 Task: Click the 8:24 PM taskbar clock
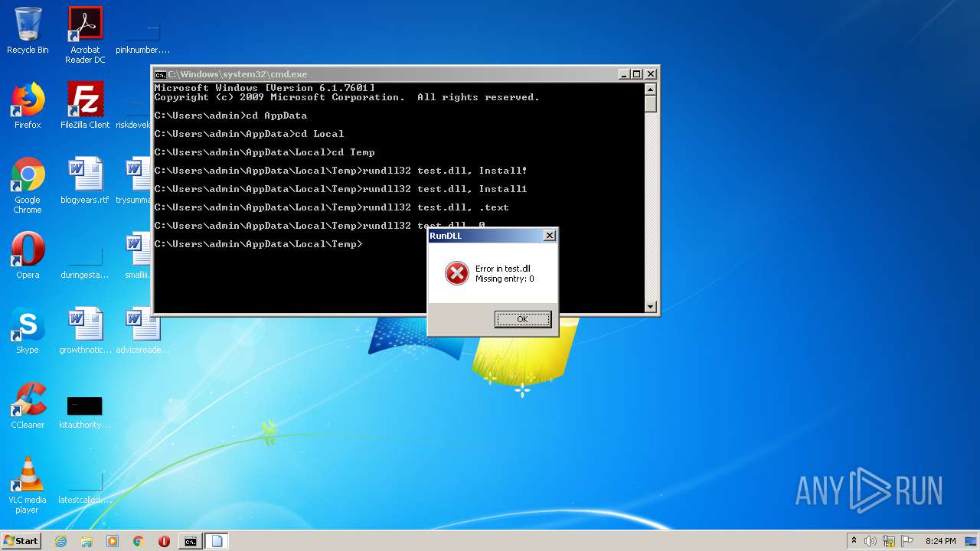click(940, 541)
